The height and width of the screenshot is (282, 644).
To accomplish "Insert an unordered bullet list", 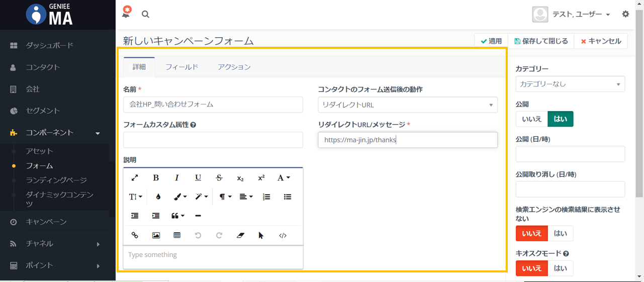I will pos(288,197).
